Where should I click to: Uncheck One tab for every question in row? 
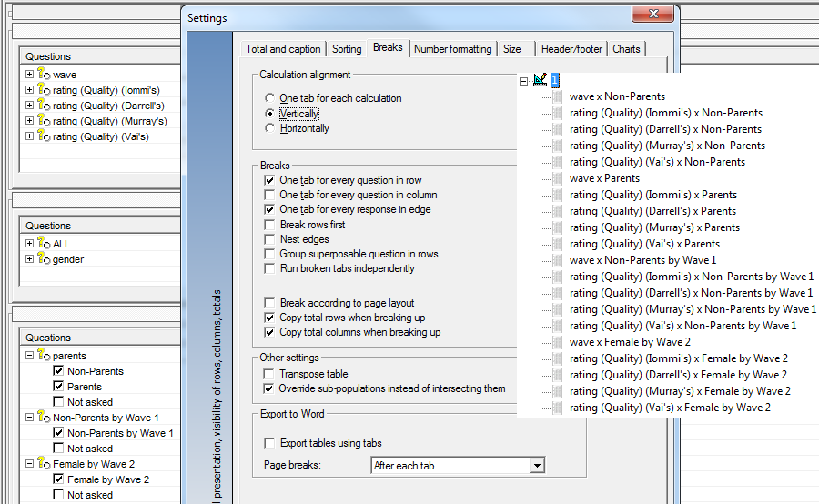[269, 180]
